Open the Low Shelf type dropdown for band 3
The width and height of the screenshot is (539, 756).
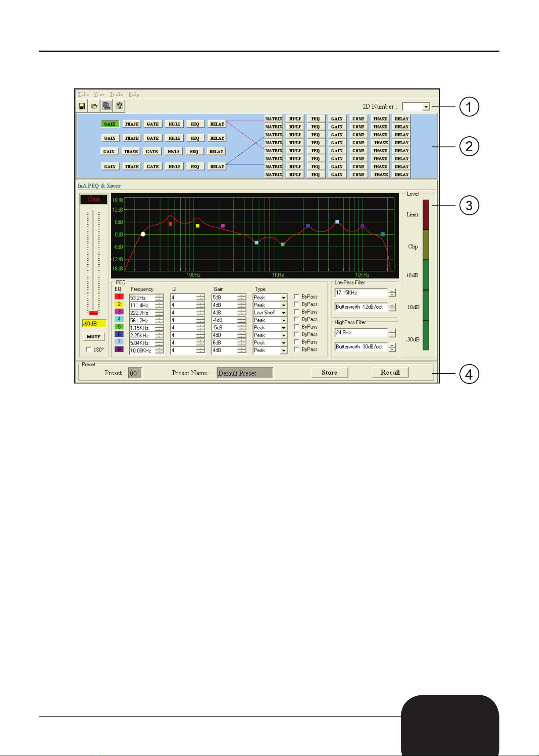tap(284, 313)
